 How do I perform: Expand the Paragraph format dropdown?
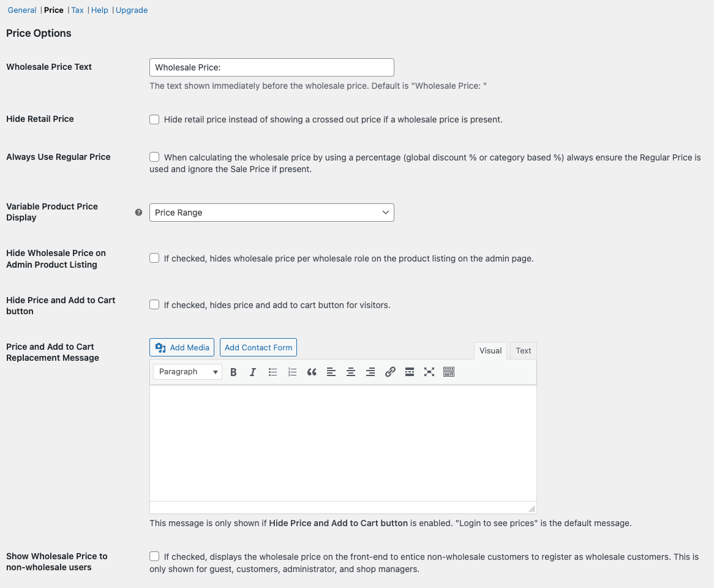pos(187,372)
